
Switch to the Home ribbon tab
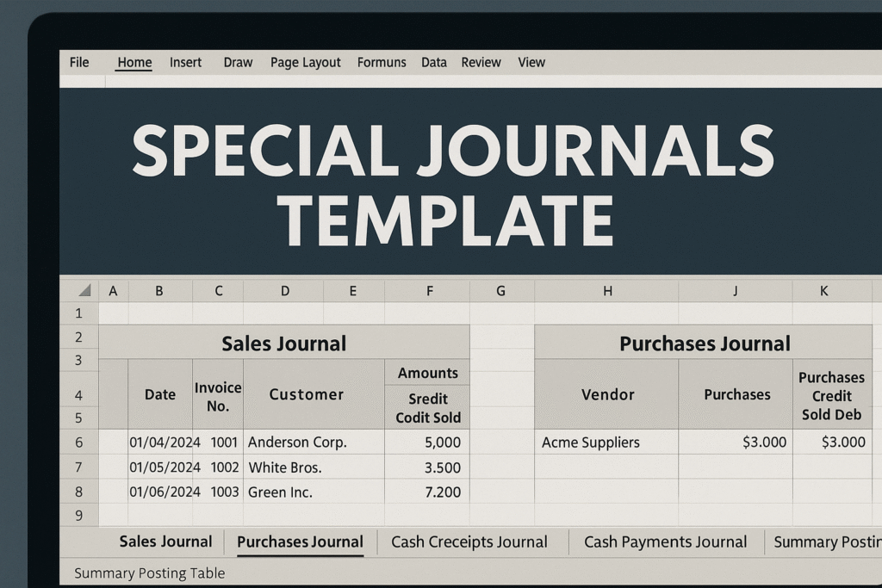[x=134, y=62]
